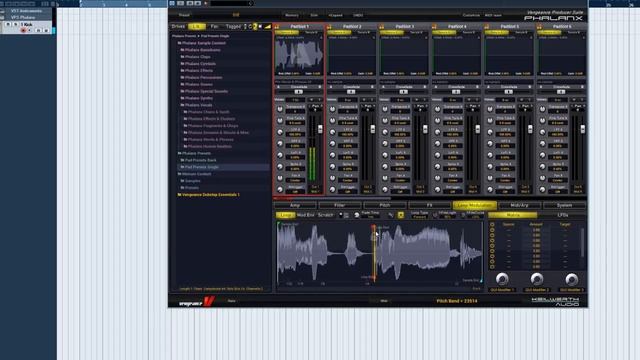Open the Amp tab

(x=295, y=205)
